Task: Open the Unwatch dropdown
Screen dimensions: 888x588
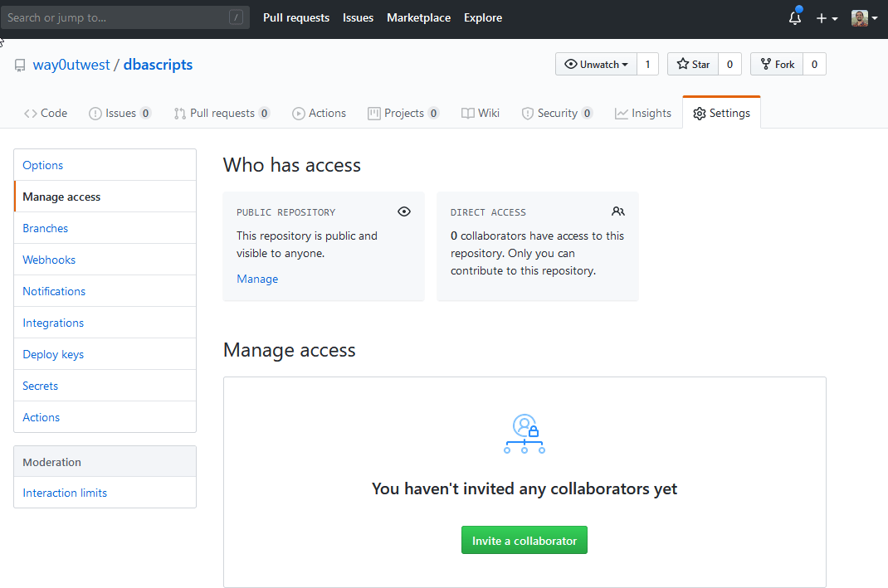Action: coord(596,64)
